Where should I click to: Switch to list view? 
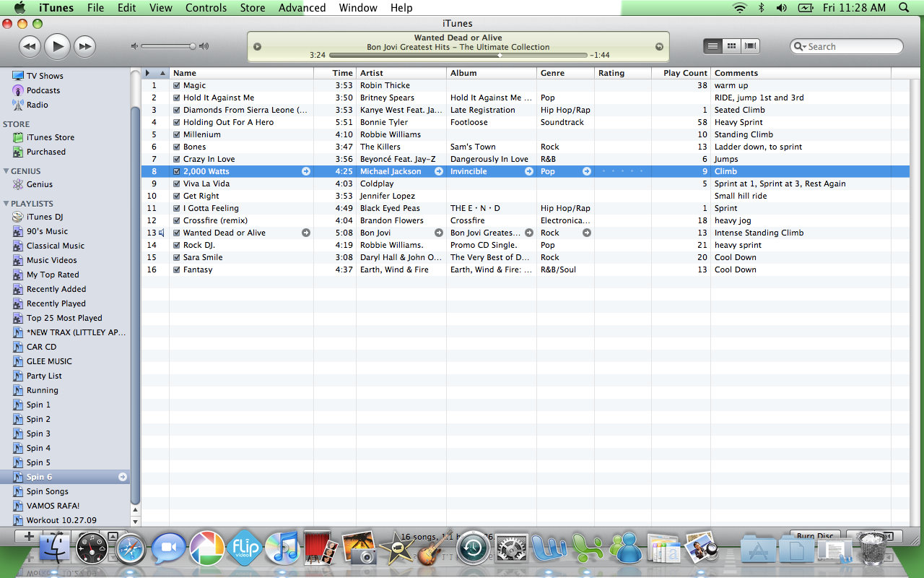pos(712,46)
